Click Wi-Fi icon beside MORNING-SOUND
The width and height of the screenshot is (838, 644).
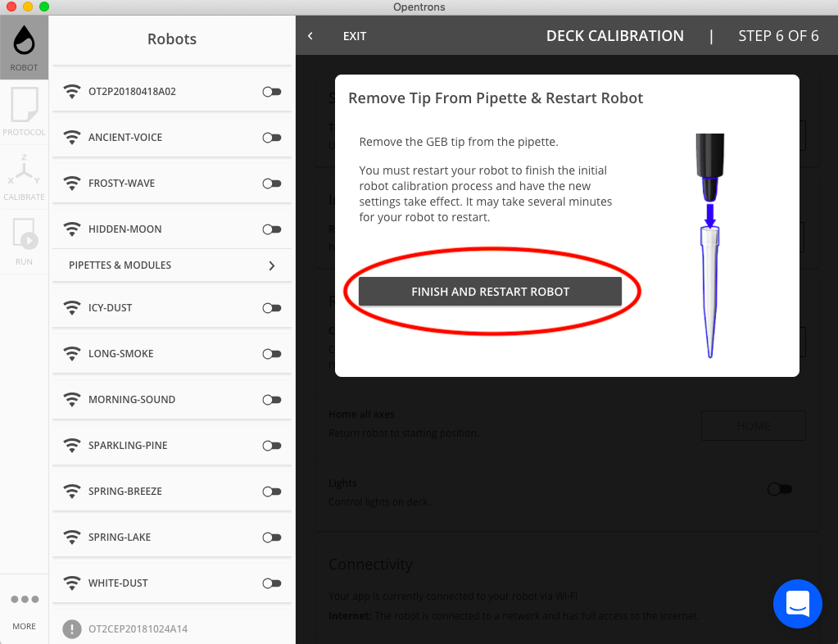(x=72, y=400)
